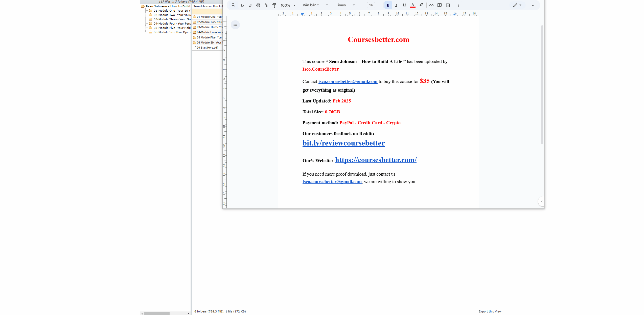Insert image from the toolbar
Viewport: 644px width, 315px height.
pyautogui.click(x=448, y=5)
